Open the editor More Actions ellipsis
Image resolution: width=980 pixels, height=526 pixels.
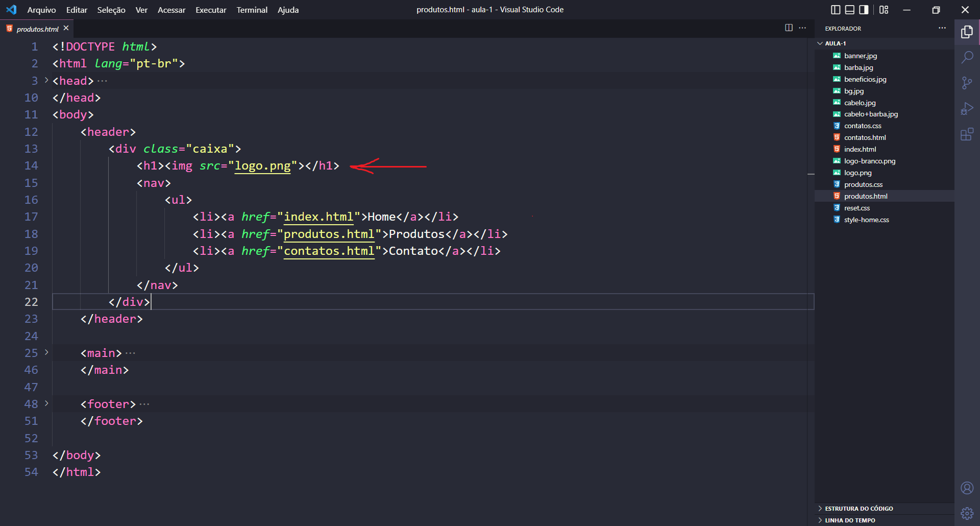click(x=802, y=28)
